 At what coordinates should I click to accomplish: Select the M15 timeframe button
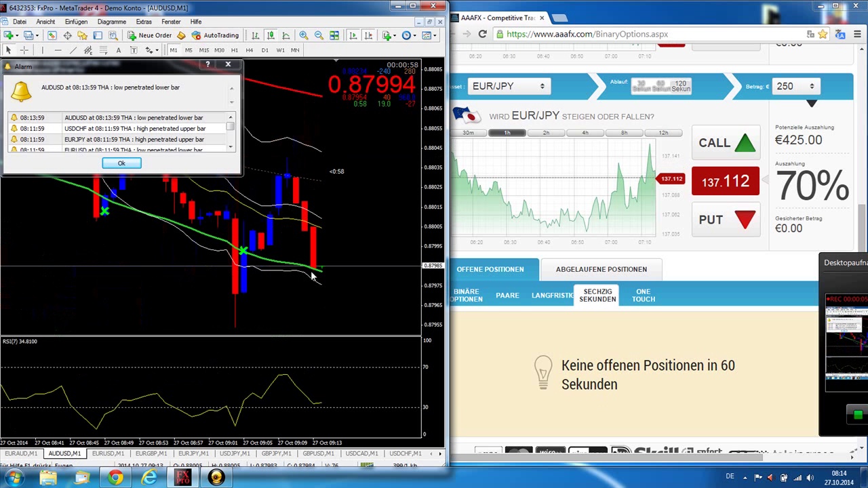click(x=203, y=50)
